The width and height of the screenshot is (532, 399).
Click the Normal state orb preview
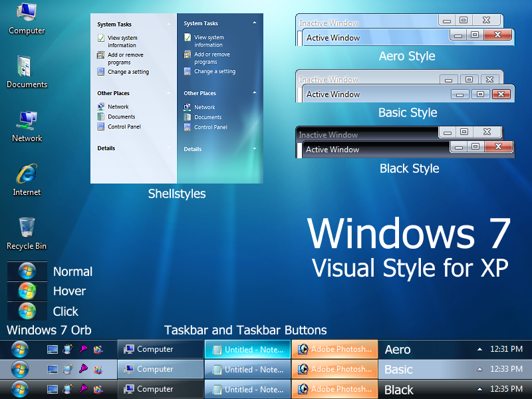pos(27,271)
